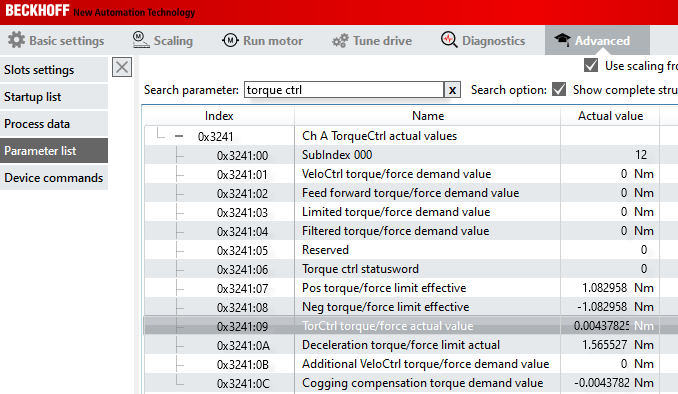678x394 pixels.
Task: Select Neg torque/force limit effective row
Action: [x=411, y=307]
